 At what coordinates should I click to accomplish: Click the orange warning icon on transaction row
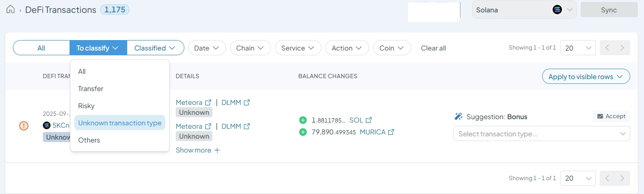[x=24, y=126]
